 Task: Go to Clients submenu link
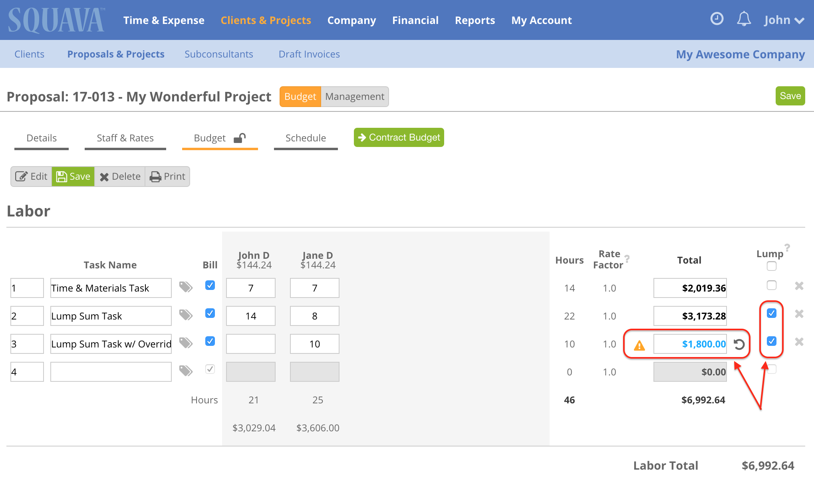coord(29,54)
